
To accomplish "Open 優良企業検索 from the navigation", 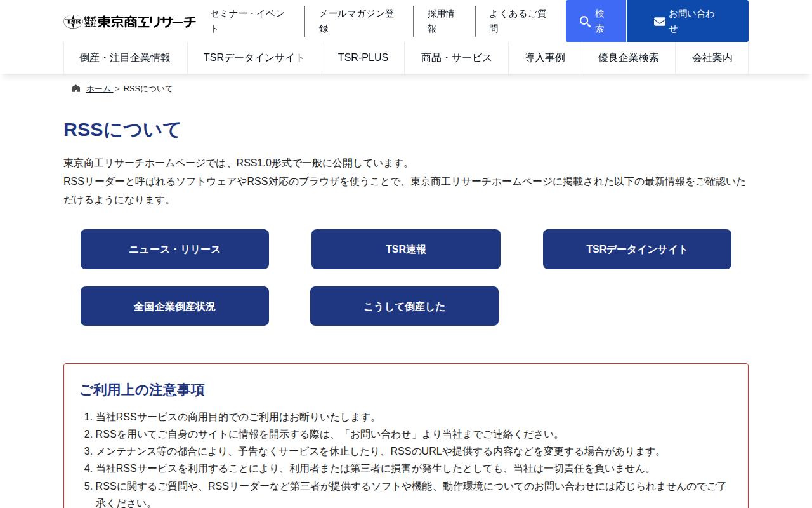I will coord(628,57).
